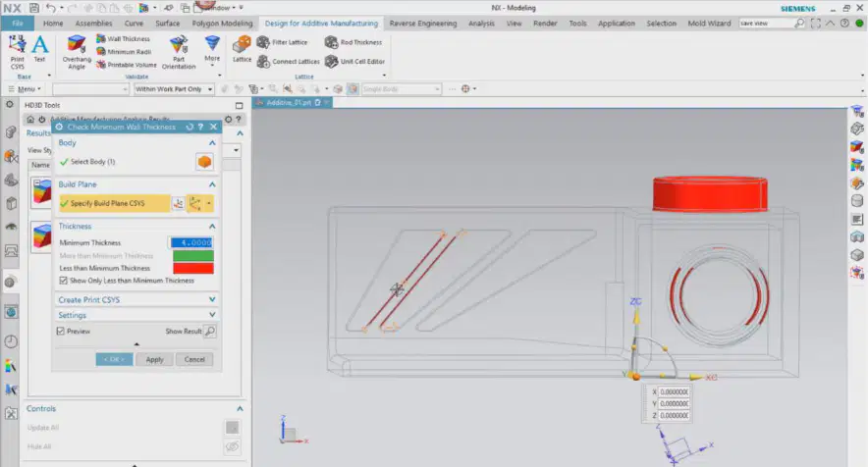Collapse the Body section
The image size is (868, 467).
[212, 143]
